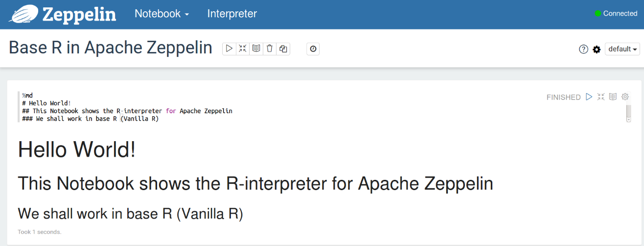Show keyboard shortcuts help icon
This screenshot has width=644, height=246.
[x=583, y=49]
